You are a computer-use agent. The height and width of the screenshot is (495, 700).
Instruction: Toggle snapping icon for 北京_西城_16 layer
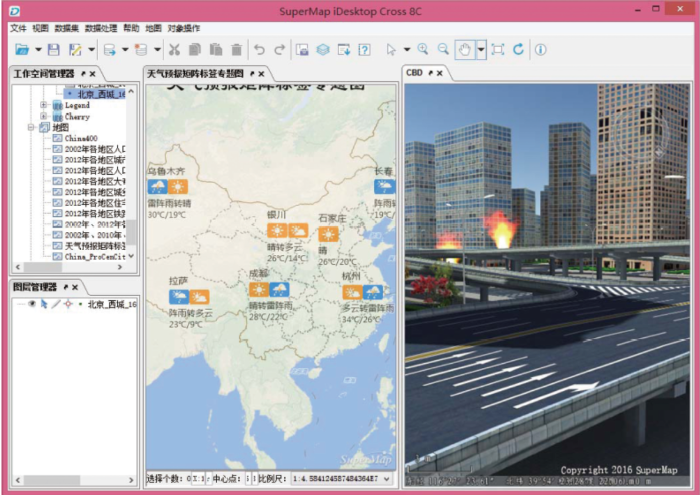[68, 304]
